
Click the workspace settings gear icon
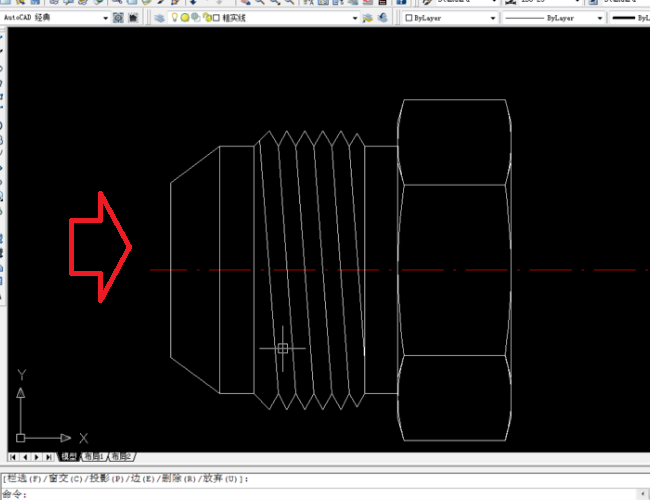tap(118, 18)
